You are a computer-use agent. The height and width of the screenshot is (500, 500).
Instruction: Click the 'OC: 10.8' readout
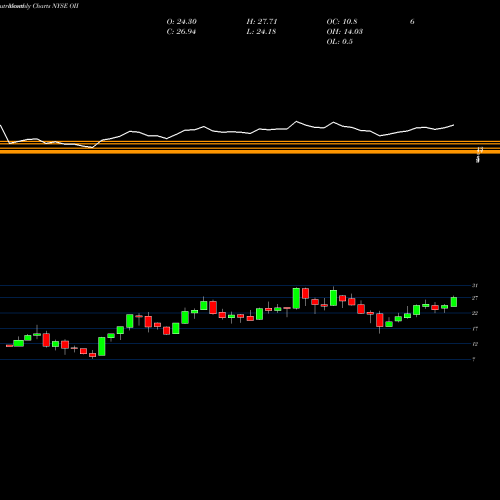click(x=342, y=22)
